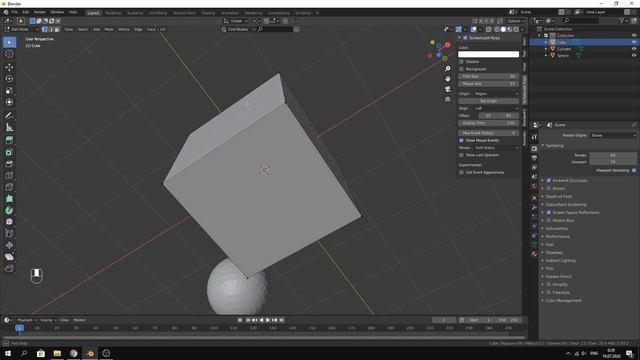Select the Edge Slide tool
640x360 pixels.
click(9, 233)
